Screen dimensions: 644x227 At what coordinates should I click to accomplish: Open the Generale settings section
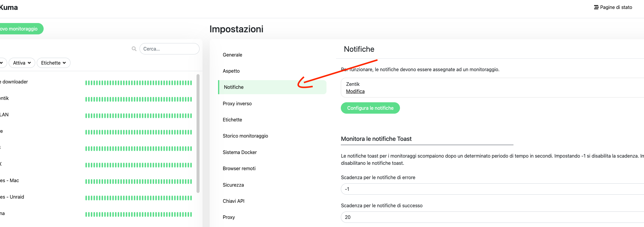(x=232, y=55)
